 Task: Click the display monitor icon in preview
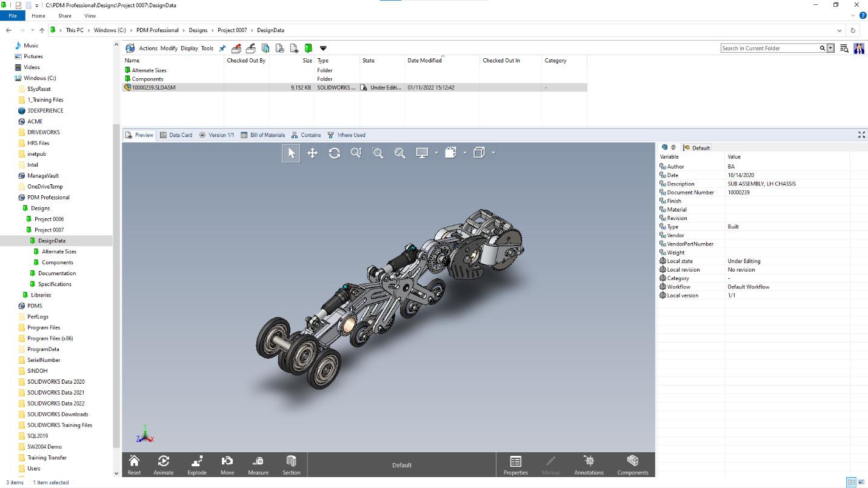point(422,153)
